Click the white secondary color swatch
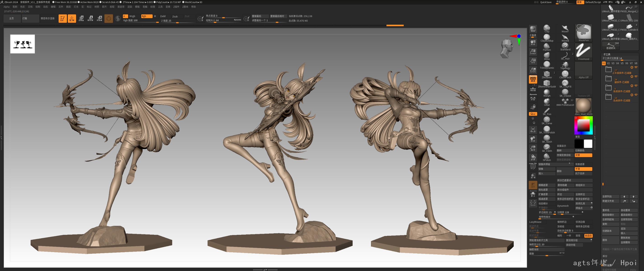This screenshot has width=644, height=271. pos(588,144)
